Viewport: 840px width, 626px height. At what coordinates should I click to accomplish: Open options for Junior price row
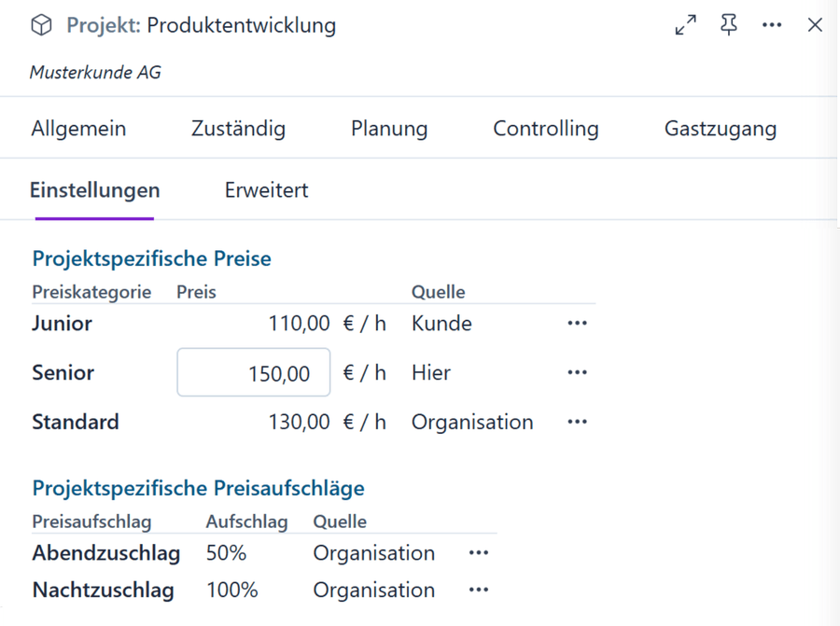click(x=577, y=323)
